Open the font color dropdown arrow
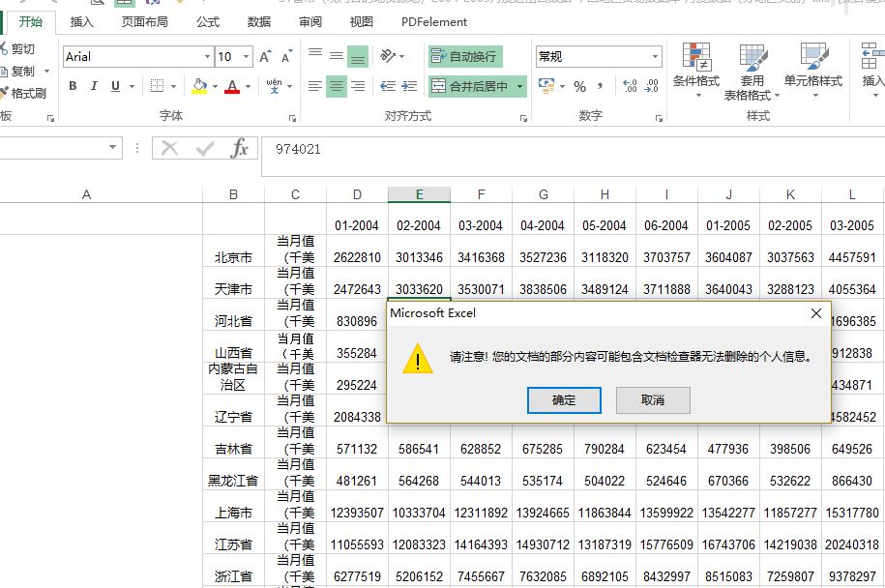 coord(248,87)
